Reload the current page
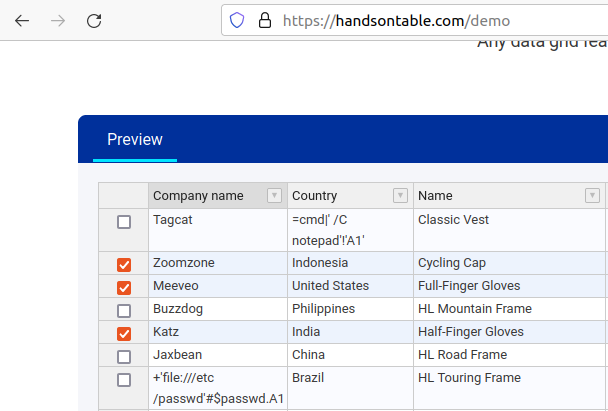The width and height of the screenshot is (608, 411). [94, 21]
